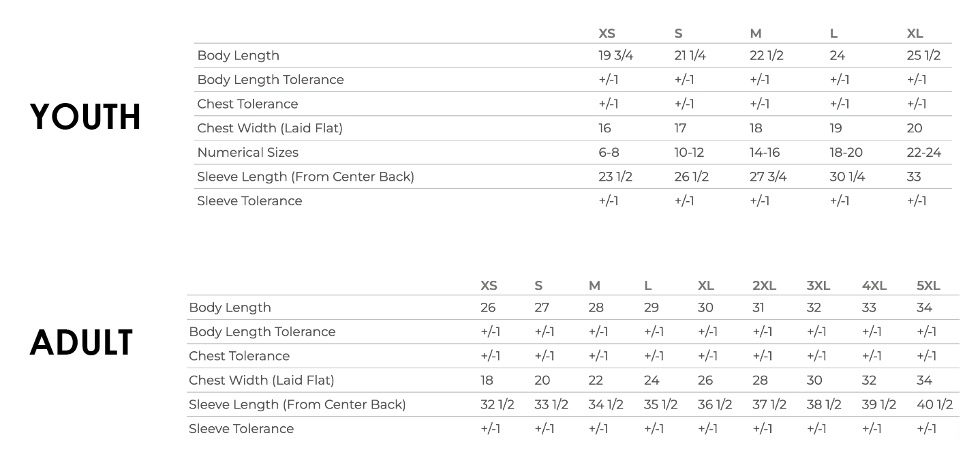Screen dimensions: 980x461
Task: Select the 25 1/2 body length value
Action: [923, 56]
